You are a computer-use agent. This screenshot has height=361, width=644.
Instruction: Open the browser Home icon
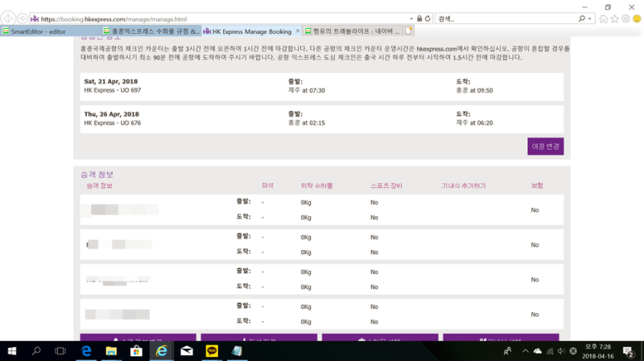(x=603, y=18)
